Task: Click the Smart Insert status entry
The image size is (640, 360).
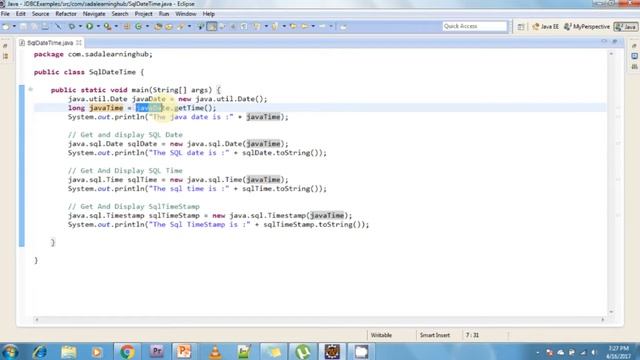Action: click(435, 335)
